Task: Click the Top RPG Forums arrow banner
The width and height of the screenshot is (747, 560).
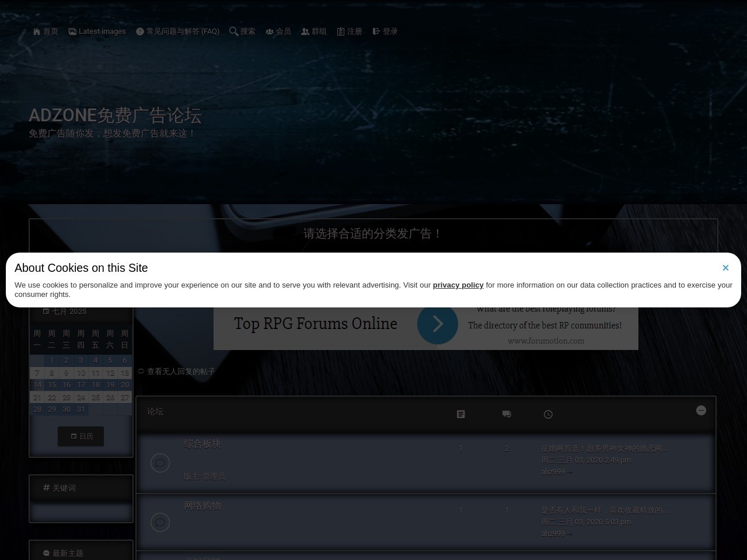Action: pyautogui.click(x=437, y=324)
